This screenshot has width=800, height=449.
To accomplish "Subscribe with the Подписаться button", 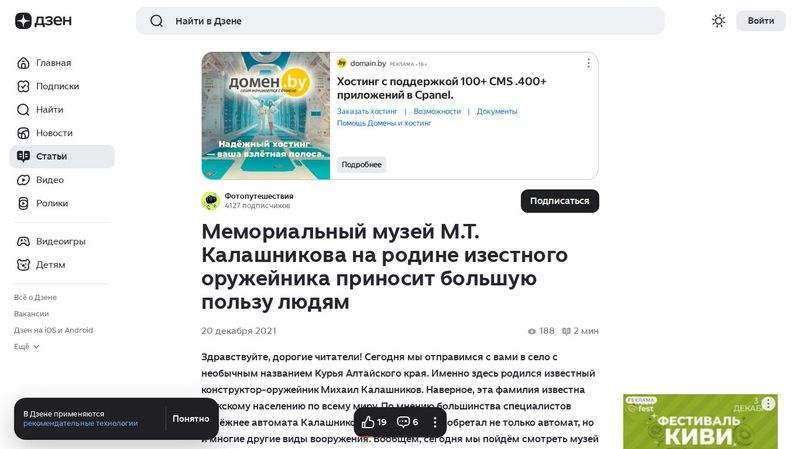I will click(x=559, y=201).
